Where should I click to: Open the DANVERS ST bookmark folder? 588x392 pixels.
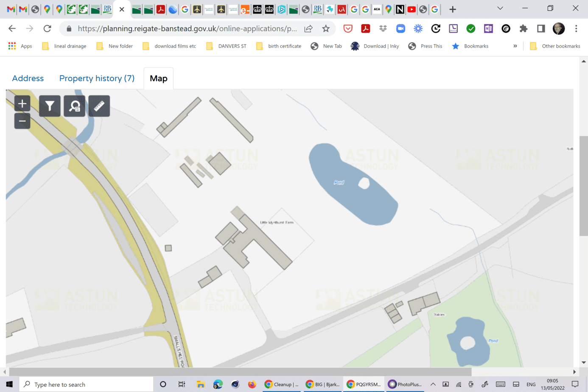click(227, 46)
